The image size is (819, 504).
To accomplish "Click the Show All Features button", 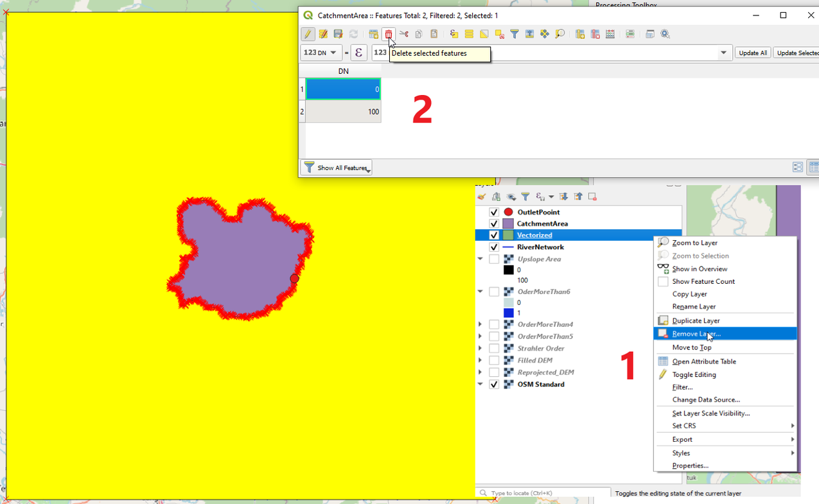I will click(x=336, y=168).
